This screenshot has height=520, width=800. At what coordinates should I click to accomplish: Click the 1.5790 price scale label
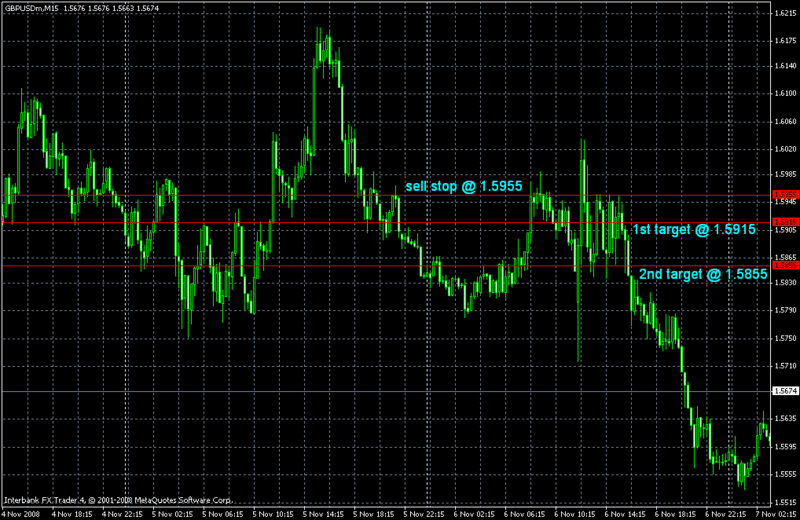coord(785,310)
